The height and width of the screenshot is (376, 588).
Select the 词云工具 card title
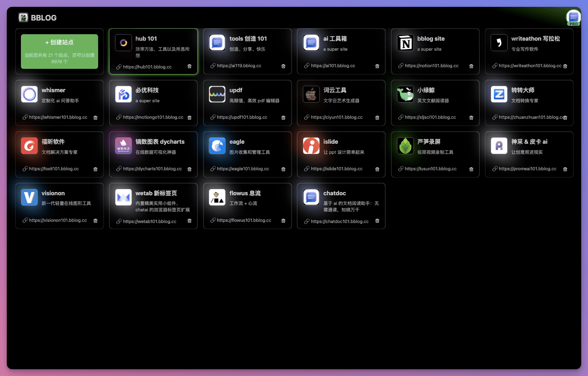[x=335, y=90]
